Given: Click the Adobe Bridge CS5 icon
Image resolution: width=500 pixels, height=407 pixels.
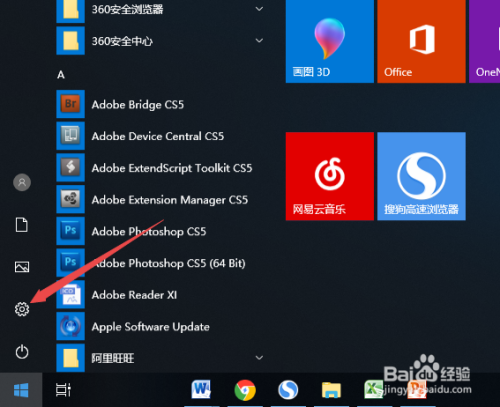Looking at the screenshot, I should (x=71, y=104).
